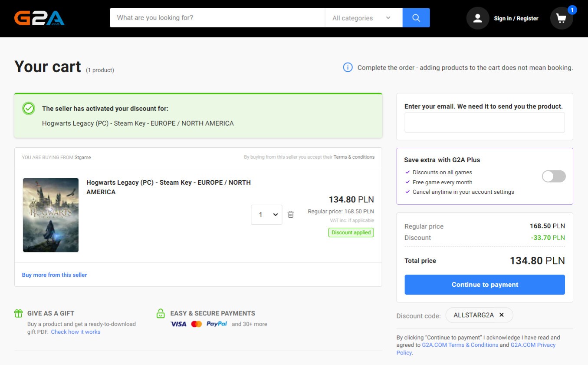Open the seller Terms & conditions link

click(x=354, y=157)
